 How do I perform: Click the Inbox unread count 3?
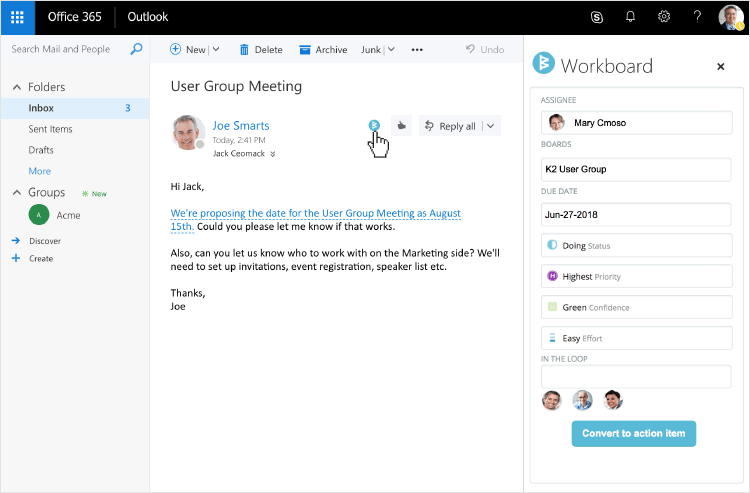(x=128, y=108)
